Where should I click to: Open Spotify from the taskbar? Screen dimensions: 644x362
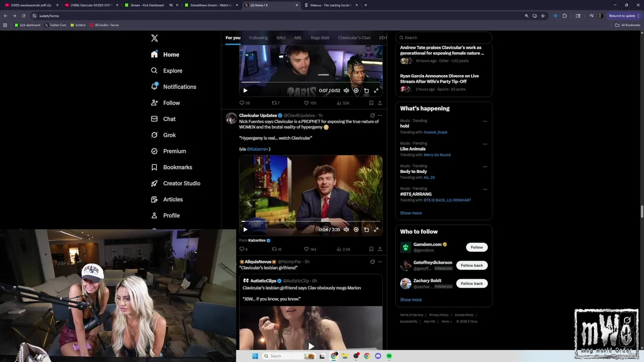click(389, 356)
